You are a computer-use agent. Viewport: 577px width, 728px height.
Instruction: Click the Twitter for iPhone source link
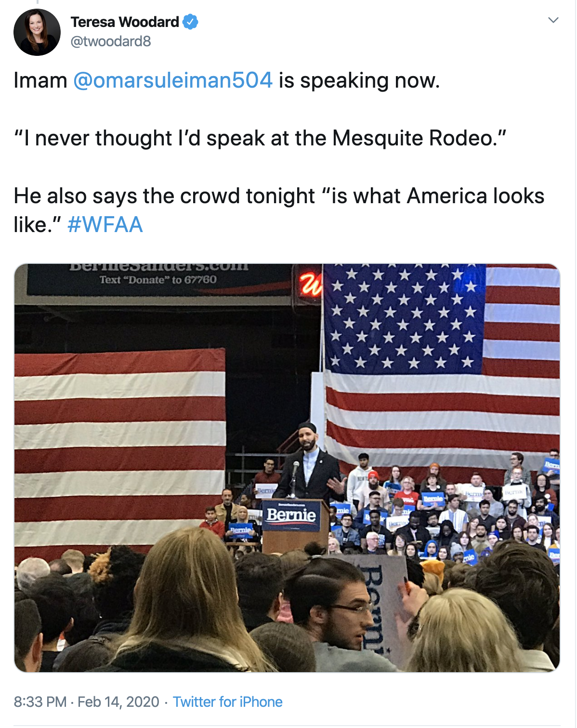pyautogui.click(x=227, y=702)
